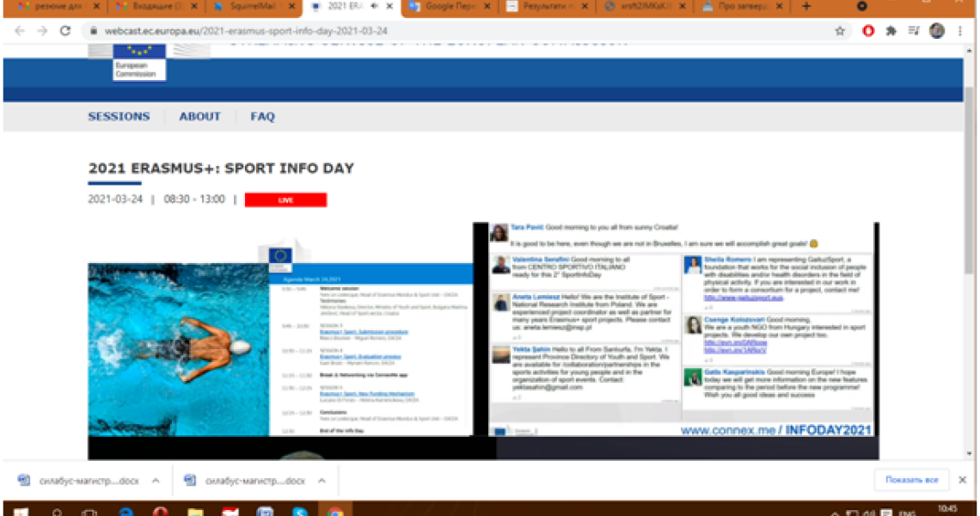Image resolution: width=980 pixels, height=516 pixels.
Task: Click the date '2021-03-24'
Action: pos(115,200)
